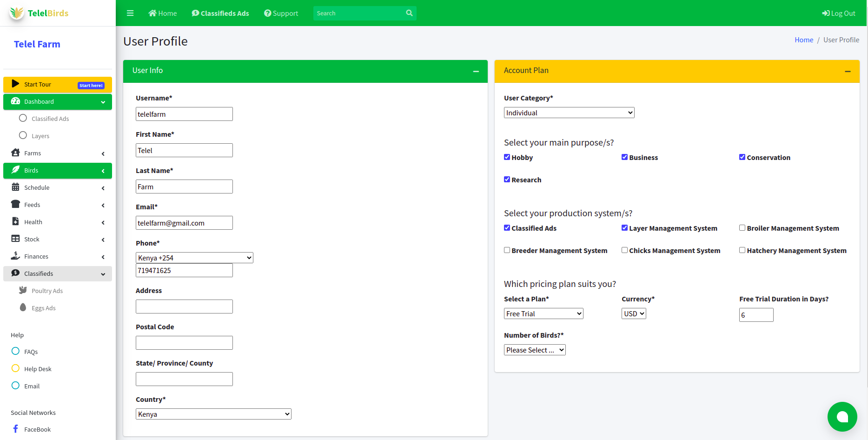Screen dimensions: 868x440
Task: Expand the Finances menu chevron
Action: tap(103, 257)
